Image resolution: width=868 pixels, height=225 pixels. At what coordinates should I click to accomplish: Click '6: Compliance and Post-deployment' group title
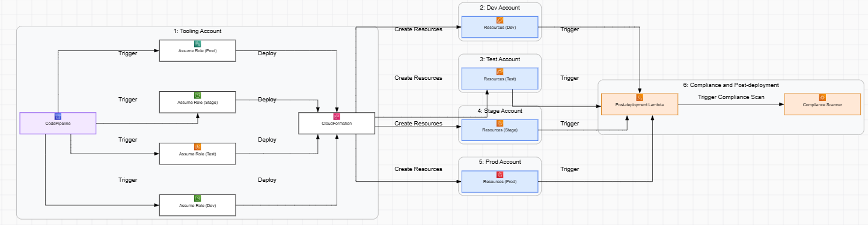click(731, 85)
